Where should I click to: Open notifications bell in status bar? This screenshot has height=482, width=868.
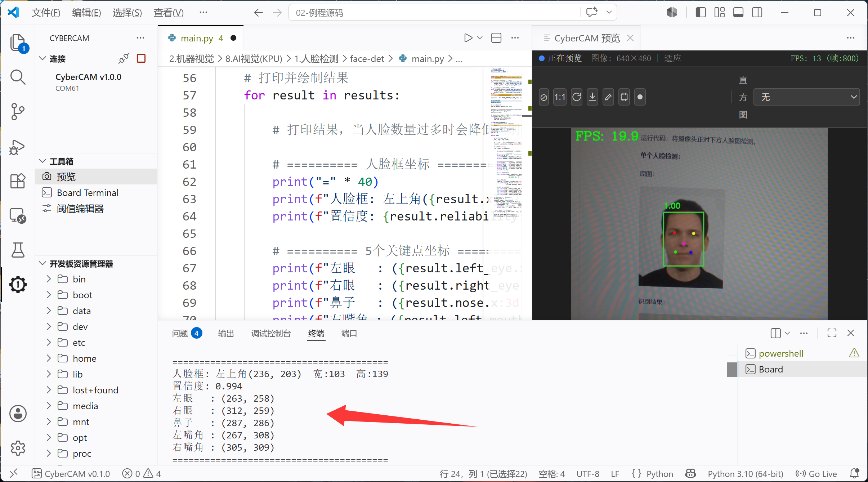tap(855, 473)
